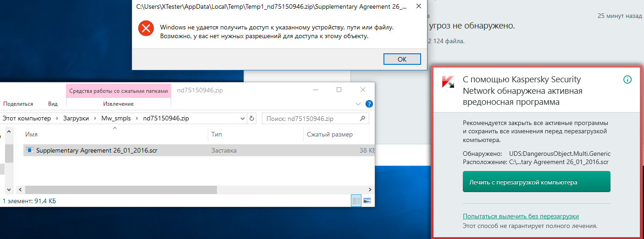Select 'Supplementary Agreement 26_01_2016.scr' file

click(97, 150)
